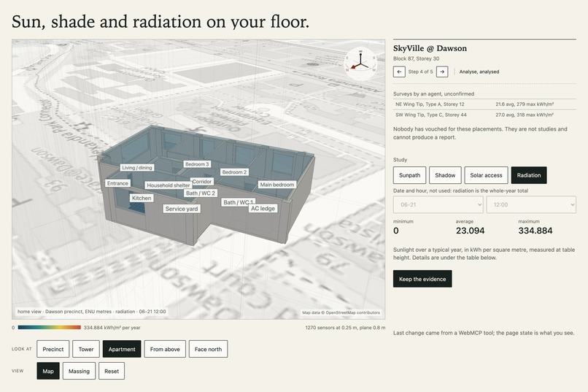This screenshot has width=588, height=392.
Task: Click the Entrance label
Action: 117,183
